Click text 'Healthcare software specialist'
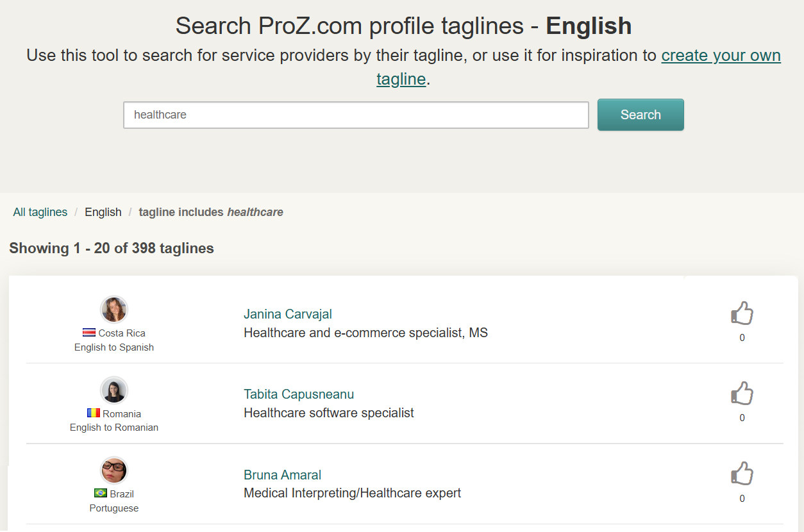 click(x=329, y=413)
